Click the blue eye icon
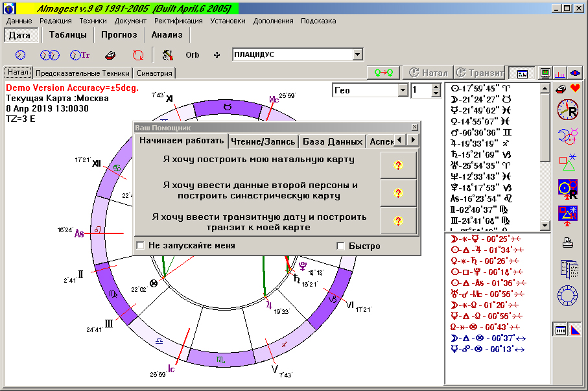The height and width of the screenshot is (391, 588). 575,73
